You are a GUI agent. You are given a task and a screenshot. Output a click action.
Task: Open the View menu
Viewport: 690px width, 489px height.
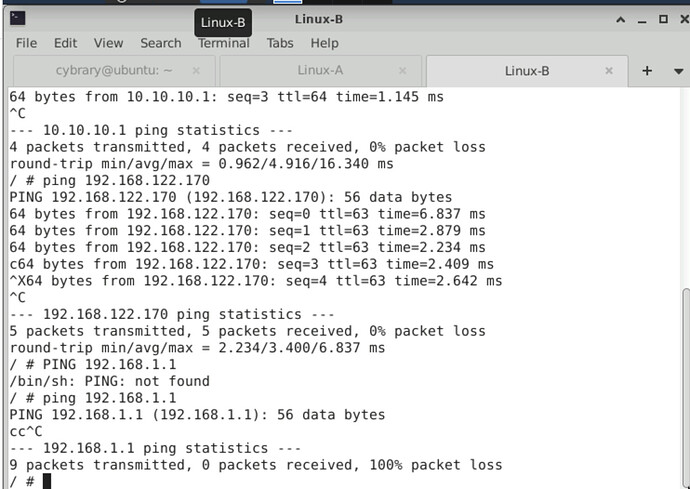108,43
